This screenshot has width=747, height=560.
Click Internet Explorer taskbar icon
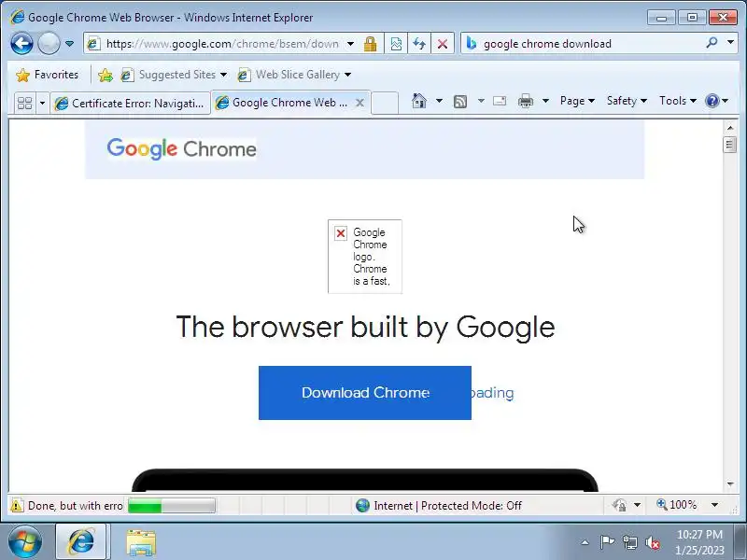pyautogui.click(x=81, y=542)
